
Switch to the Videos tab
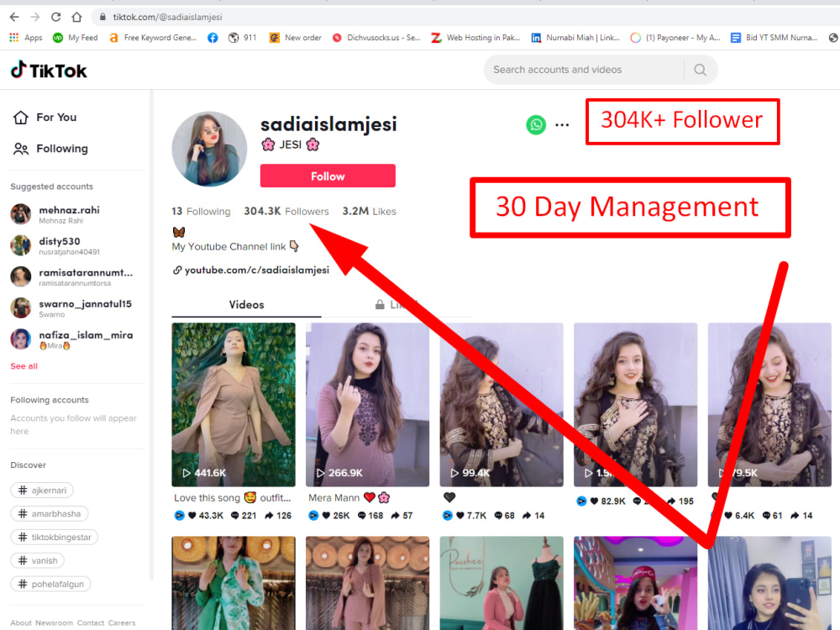coord(246,305)
